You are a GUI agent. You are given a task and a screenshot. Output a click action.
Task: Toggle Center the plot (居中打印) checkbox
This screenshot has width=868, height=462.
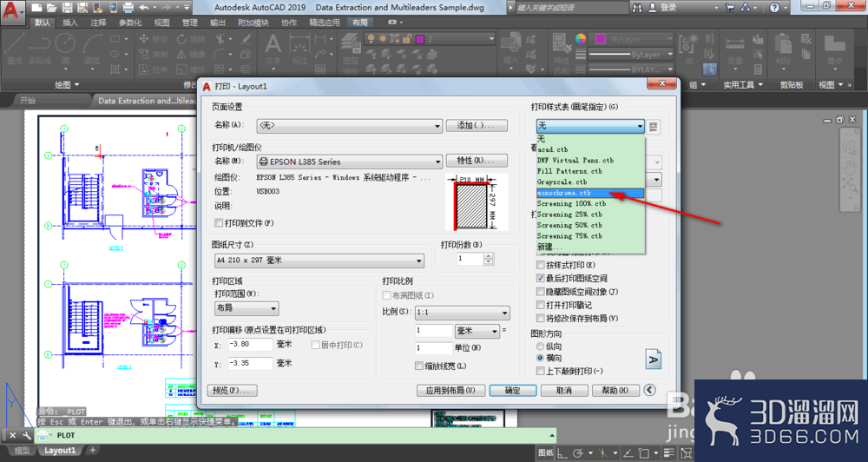pos(316,345)
